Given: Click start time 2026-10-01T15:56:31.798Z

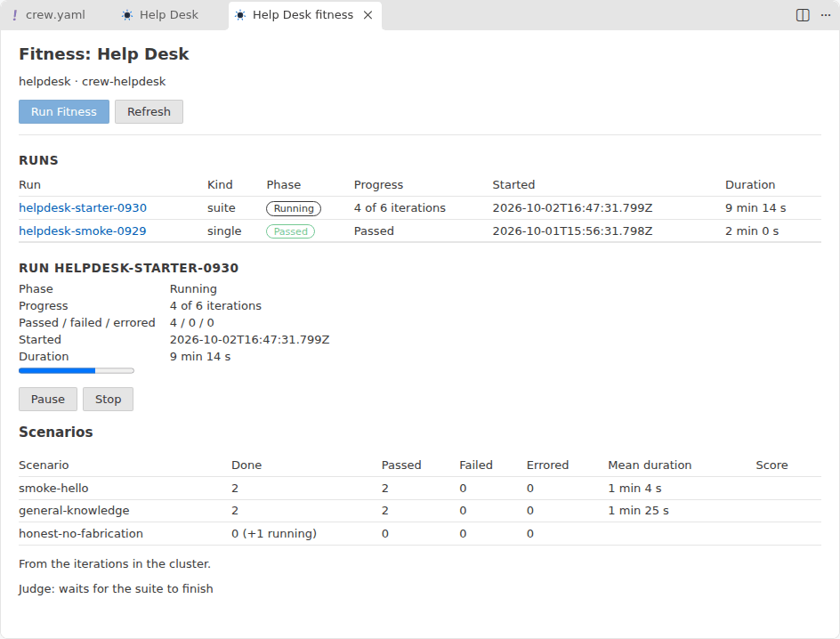Looking at the screenshot, I should coord(572,231).
